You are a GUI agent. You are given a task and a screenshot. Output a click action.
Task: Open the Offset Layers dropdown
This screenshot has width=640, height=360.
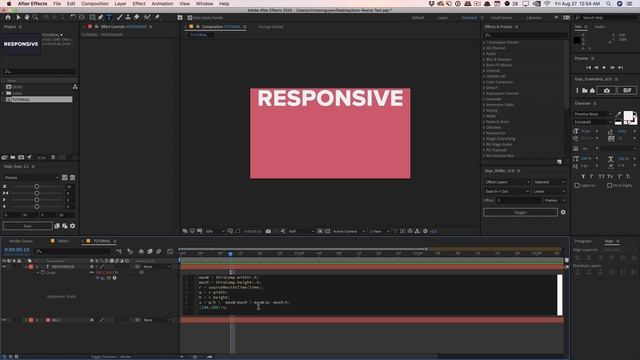(x=507, y=182)
